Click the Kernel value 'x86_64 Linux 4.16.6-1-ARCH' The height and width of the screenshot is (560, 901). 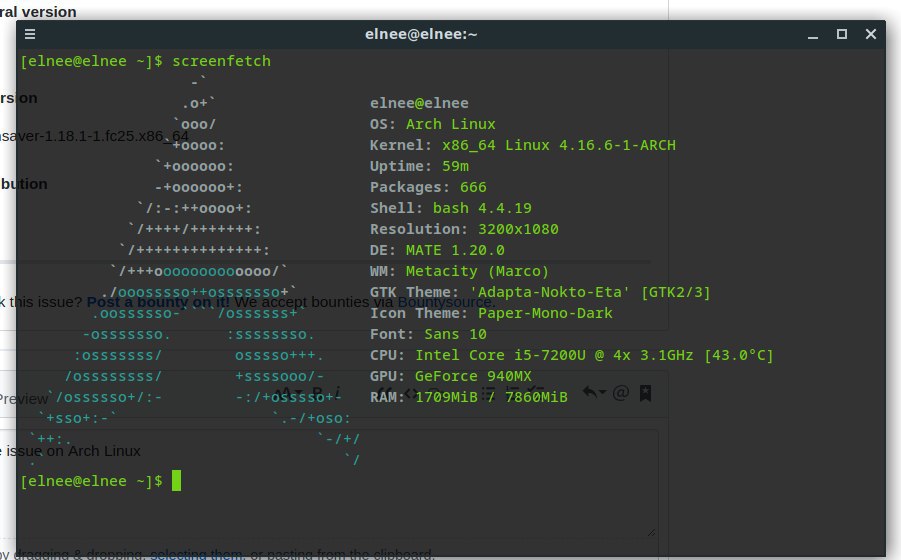tap(559, 145)
